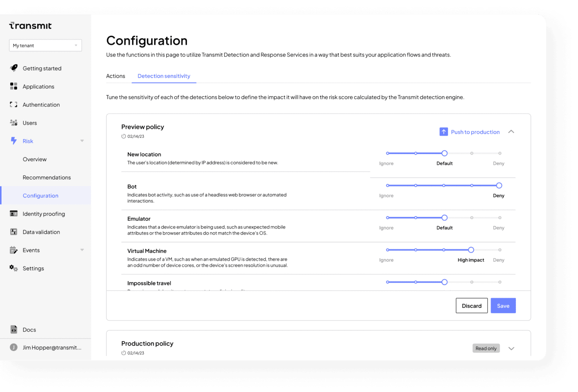Image resolution: width=578 pixels, height=392 pixels.
Task: Select the Risk lightning bolt icon
Action: pos(14,141)
